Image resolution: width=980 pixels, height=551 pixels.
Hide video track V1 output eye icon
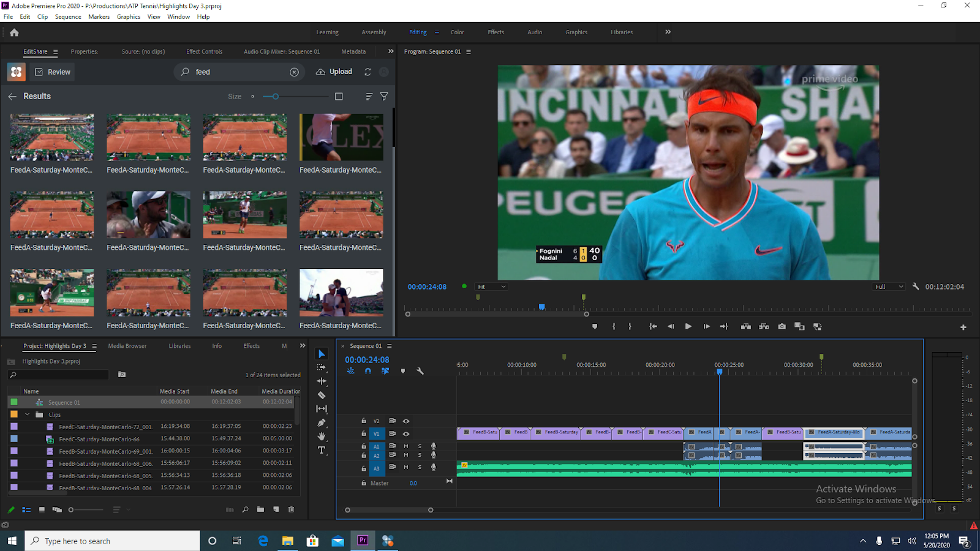click(x=406, y=433)
